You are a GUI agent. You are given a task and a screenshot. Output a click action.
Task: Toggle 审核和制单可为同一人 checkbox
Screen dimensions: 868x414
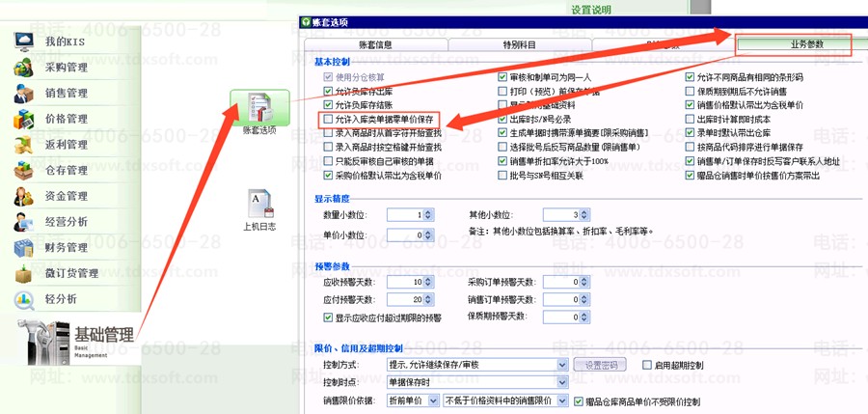[x=503, y=77]
